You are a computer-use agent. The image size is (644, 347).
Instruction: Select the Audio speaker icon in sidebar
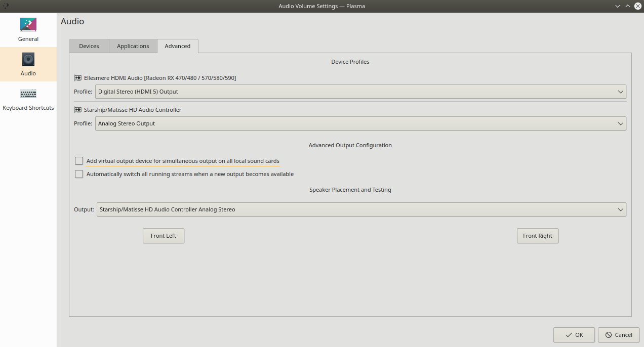28,59
